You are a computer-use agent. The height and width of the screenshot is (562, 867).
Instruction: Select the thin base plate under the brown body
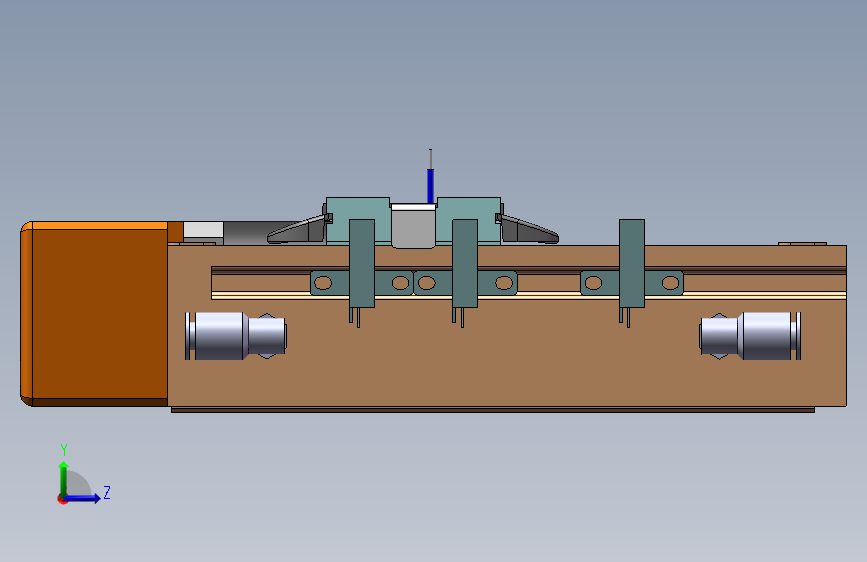(493, 410)
